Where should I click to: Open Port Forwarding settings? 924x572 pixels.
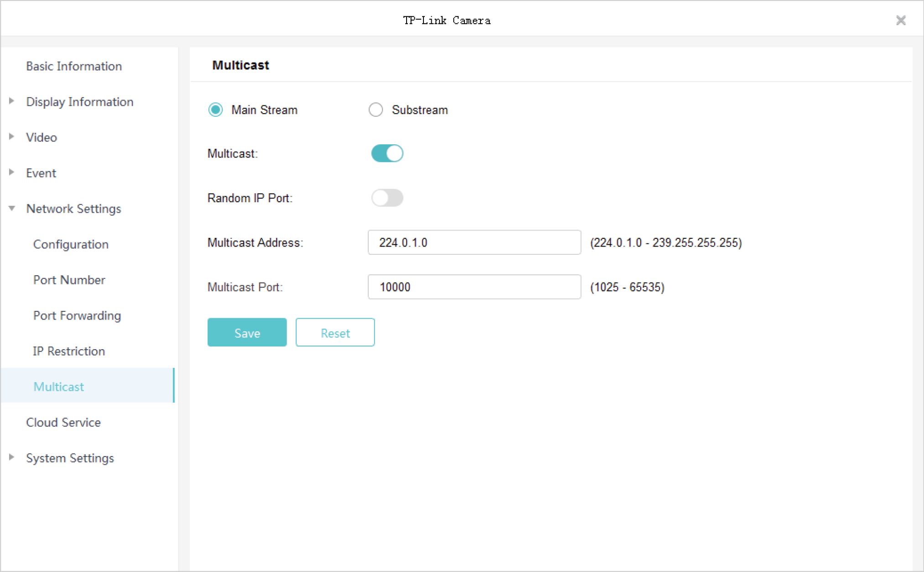tap(77, 315)
